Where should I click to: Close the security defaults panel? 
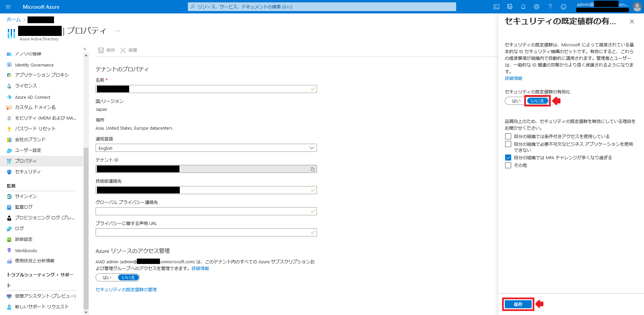click(632, 21)
